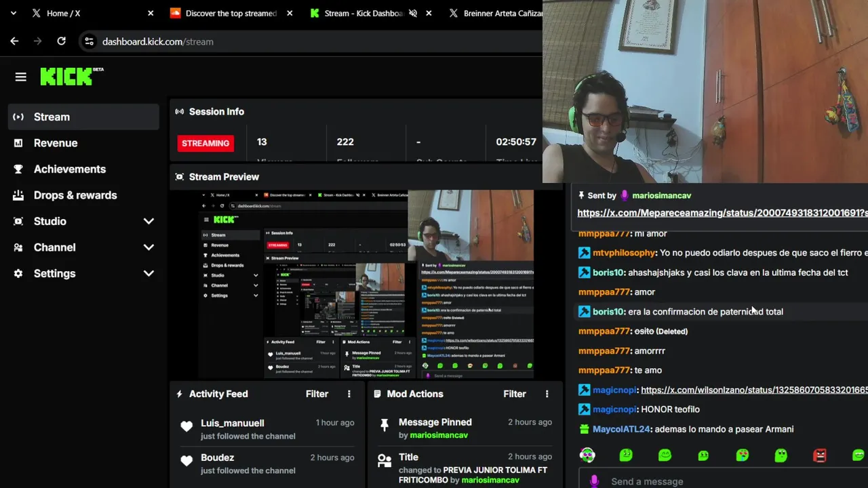Click the Drops & rewards icon

[18, 195]
